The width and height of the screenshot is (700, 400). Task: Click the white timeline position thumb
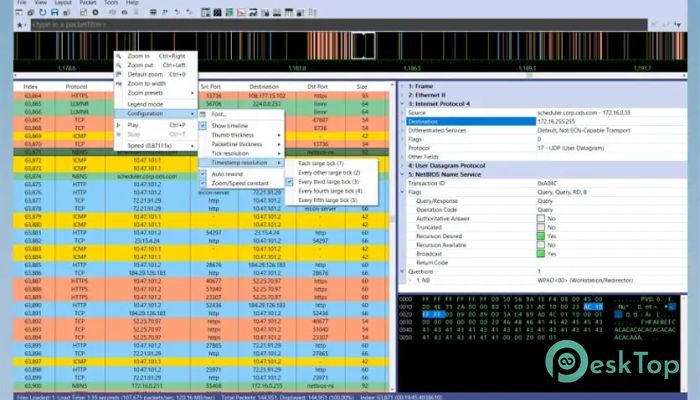pyautogui.click(x=363, y=45)
